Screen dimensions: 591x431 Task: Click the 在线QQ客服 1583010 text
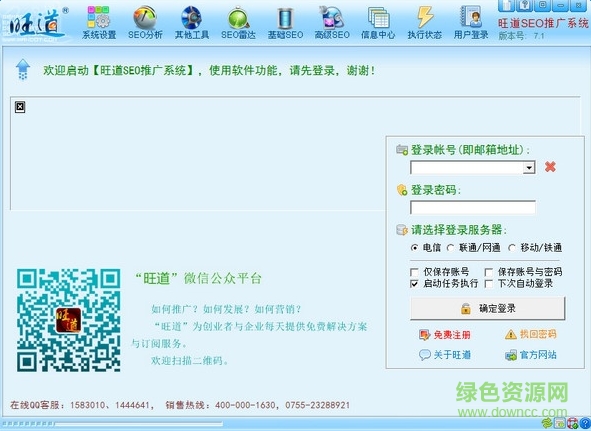tap(58, 405)
